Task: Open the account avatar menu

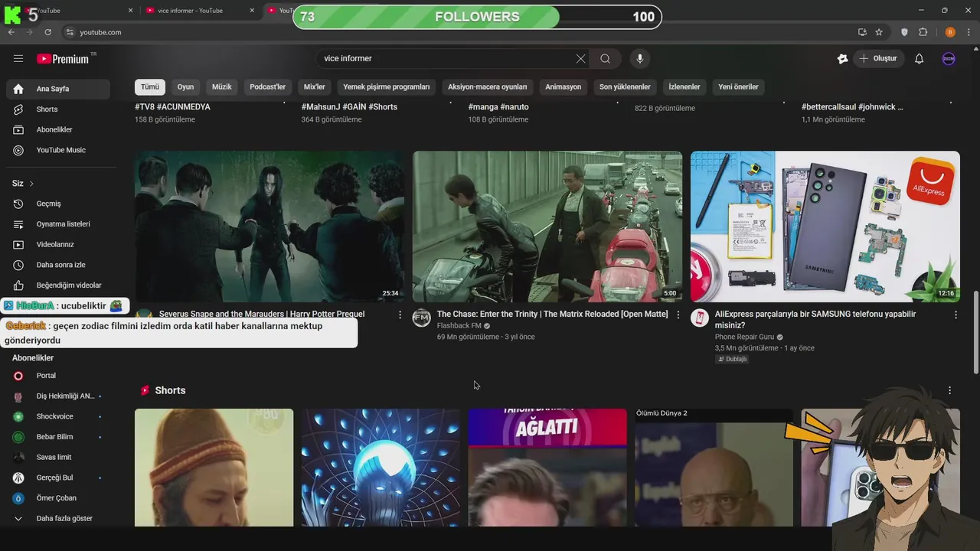Action: click(x=949, y=59)
